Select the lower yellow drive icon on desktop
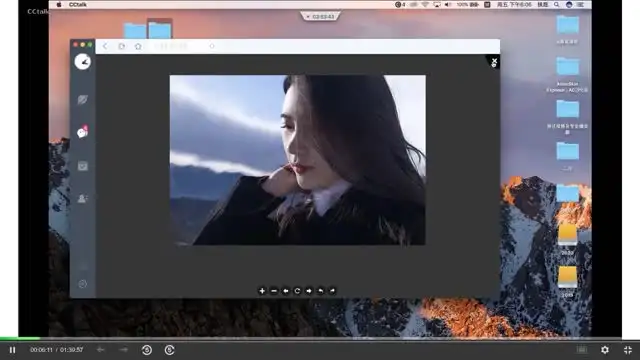Image resolution: width=640 pixels, height=360 pixels. coord(567,277)
